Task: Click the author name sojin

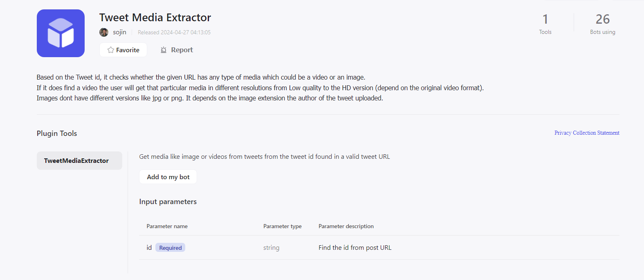Action: [x=119, y=32]
